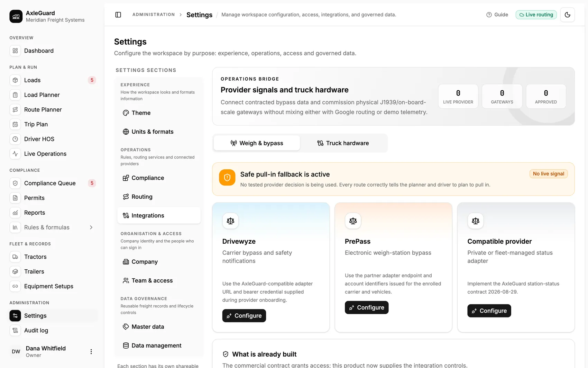Open the Guide help link

click(x=497, y=15)
